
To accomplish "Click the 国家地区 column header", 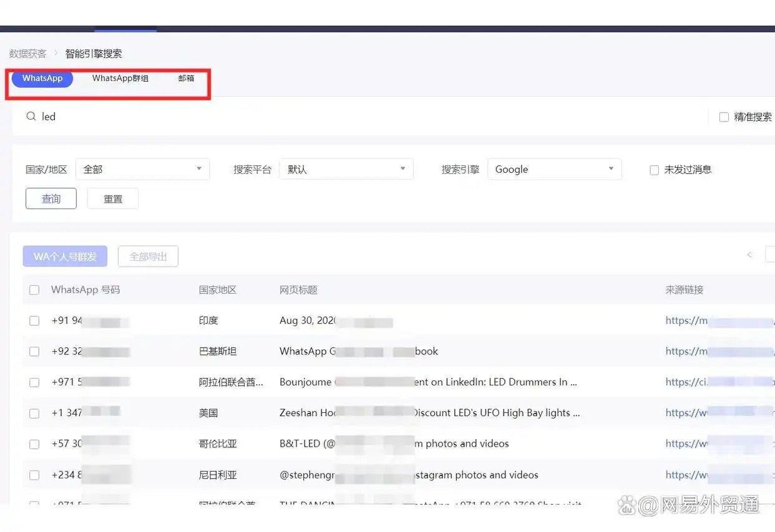I will [218, 289].
